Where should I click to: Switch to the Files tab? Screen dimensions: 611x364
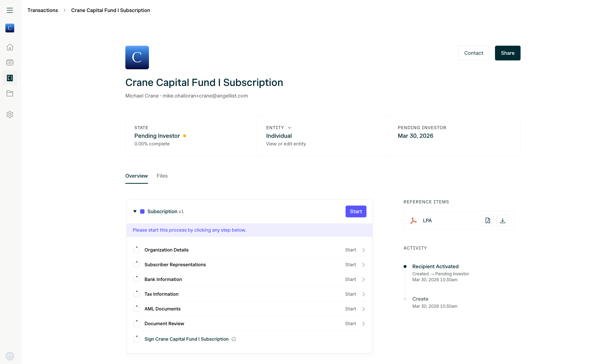[x=162, y=176]
